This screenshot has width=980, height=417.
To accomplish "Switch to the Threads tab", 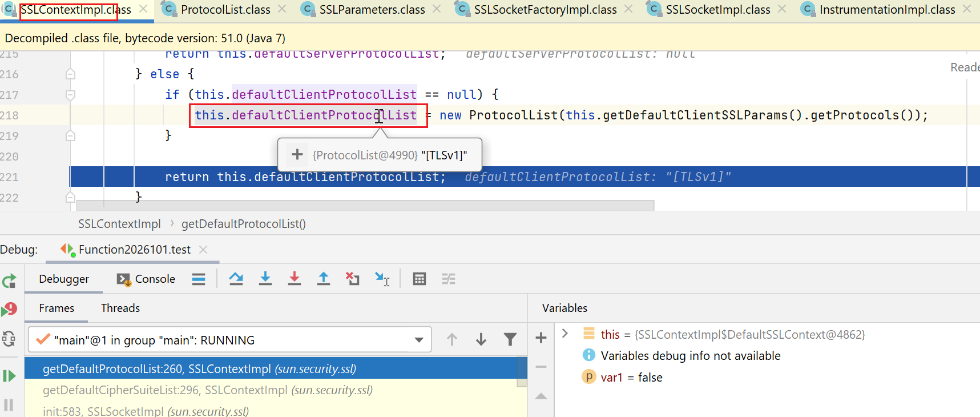I will pos(120,308).
